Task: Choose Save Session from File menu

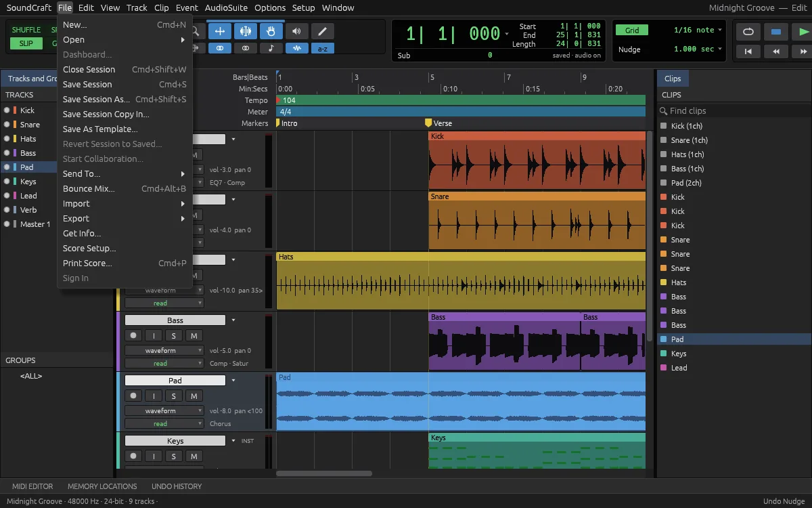Action: [125, 85]
